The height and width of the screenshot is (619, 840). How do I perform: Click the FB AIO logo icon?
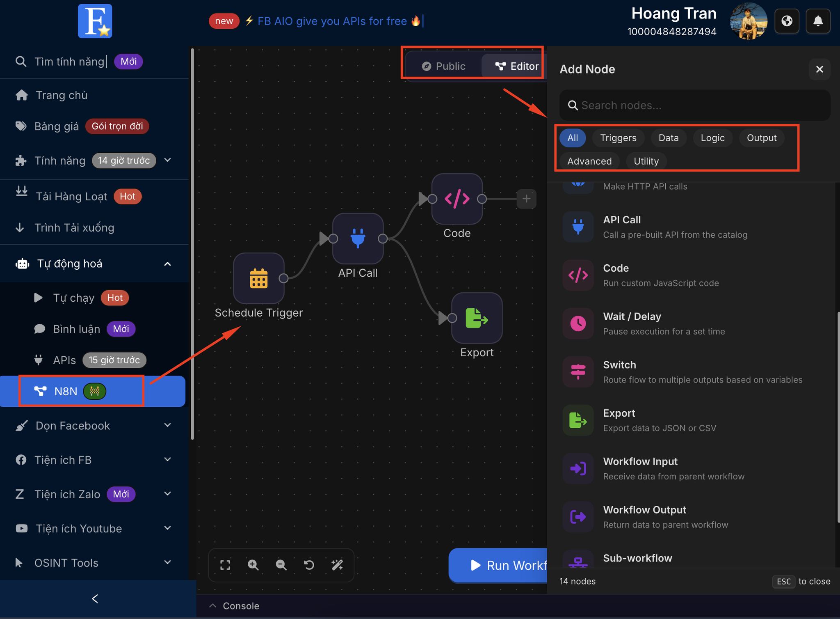point(95,21)
